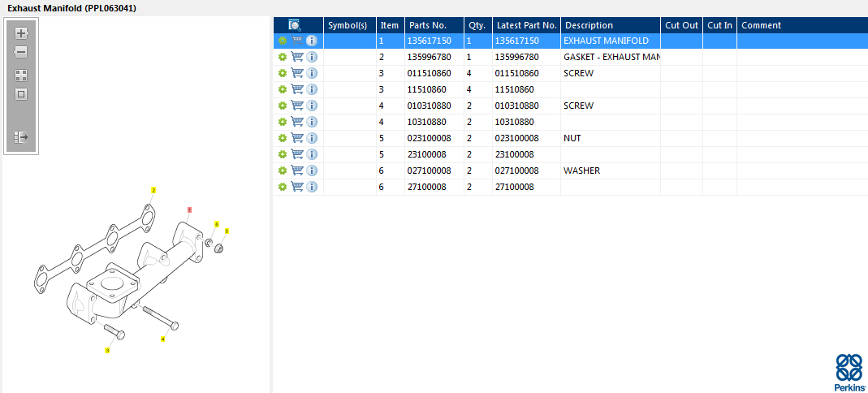Add washer 027100008 to the cart
The height and width of the screenshot is (393, 868).
(x=297, y=171)
